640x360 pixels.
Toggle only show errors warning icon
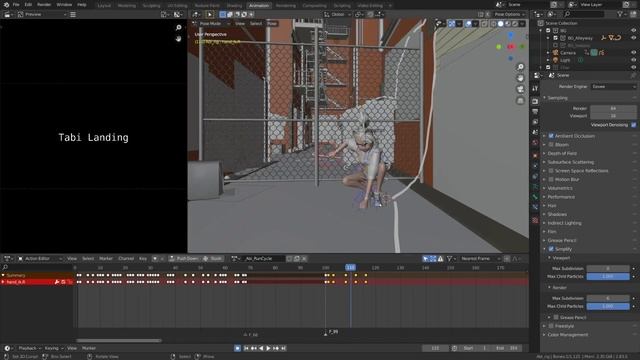click(x=440, y=259)
